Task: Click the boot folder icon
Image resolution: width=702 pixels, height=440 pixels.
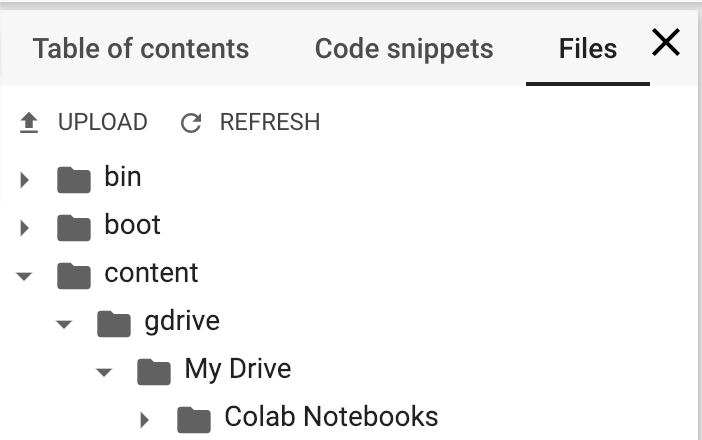Action: 74,228
